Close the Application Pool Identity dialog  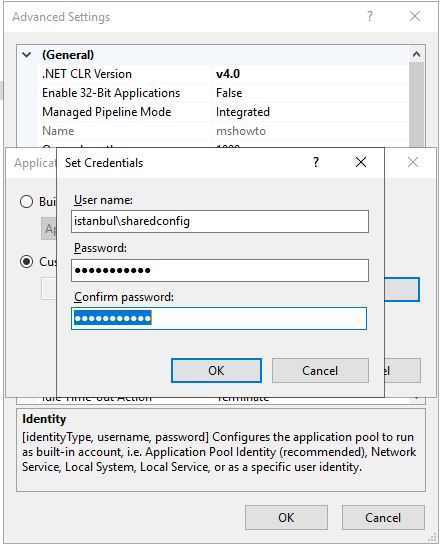coord(413,162)
